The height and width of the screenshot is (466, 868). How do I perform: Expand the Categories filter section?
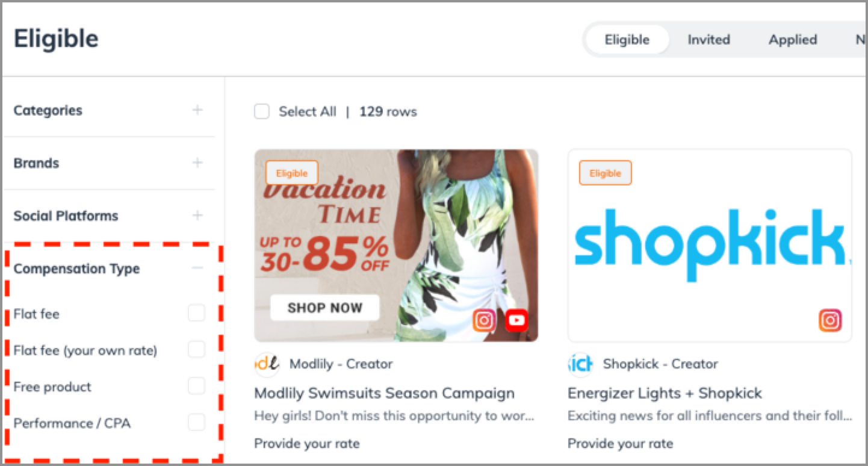click(x=197, y=110)
